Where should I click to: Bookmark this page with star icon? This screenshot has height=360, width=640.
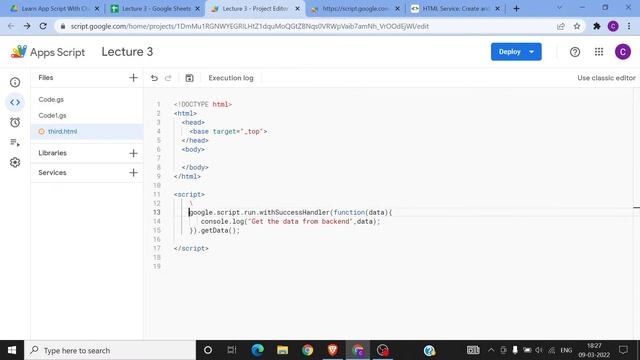pyautogui.click(x=577, y=26)
